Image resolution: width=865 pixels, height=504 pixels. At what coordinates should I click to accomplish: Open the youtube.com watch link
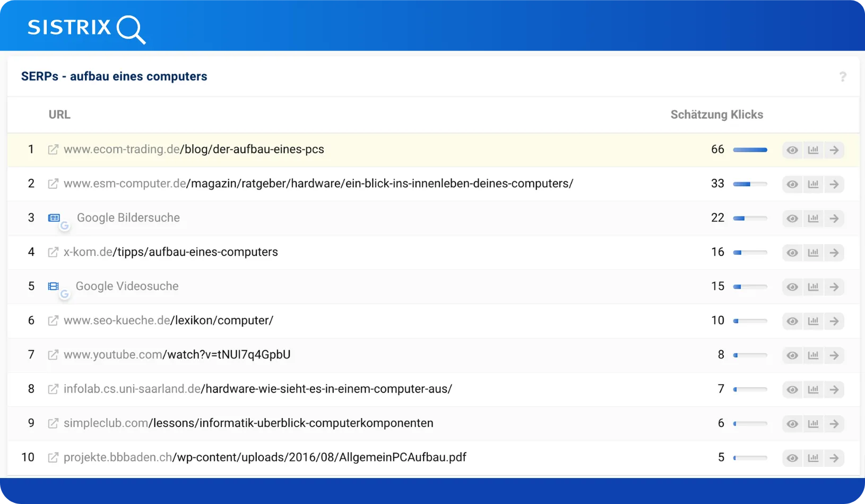177,355
